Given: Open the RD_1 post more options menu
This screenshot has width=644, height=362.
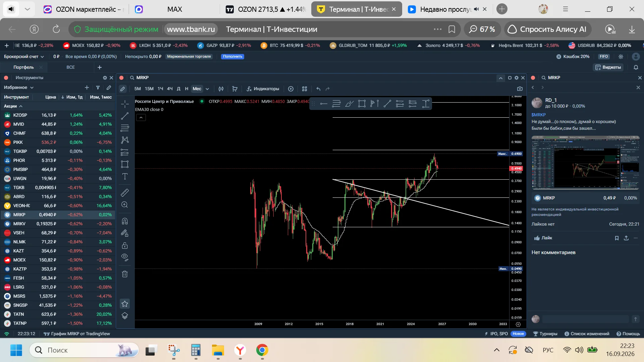Looking at the screenshot, I should click(636, 238).
